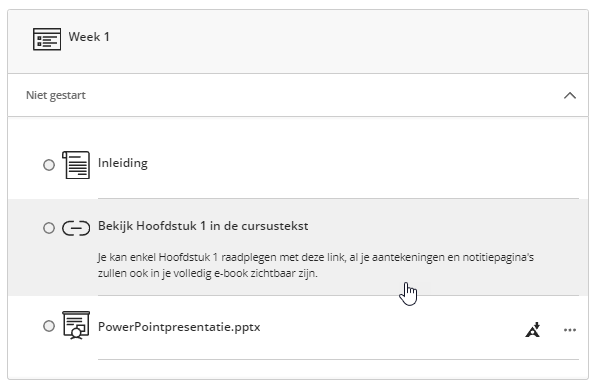
Task: Click the 'Niet gestart' status label
Action: 56,95
